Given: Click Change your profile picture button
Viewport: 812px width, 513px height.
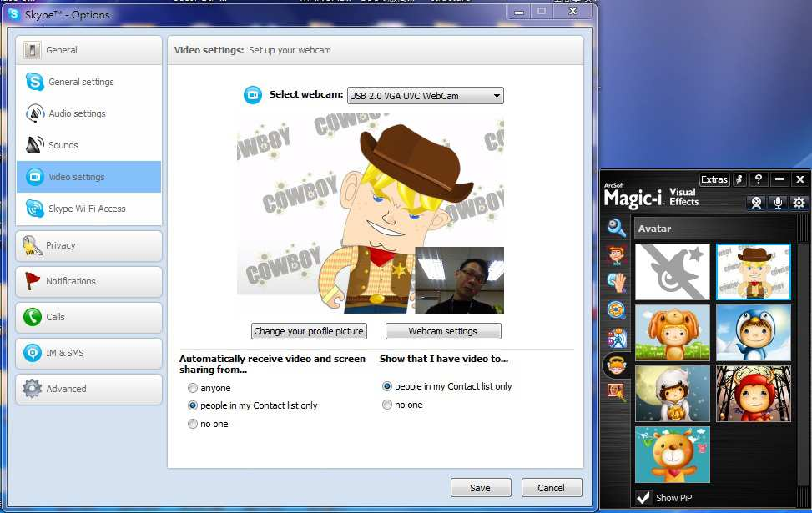Looking at the screenshot, I should (309, 331).
